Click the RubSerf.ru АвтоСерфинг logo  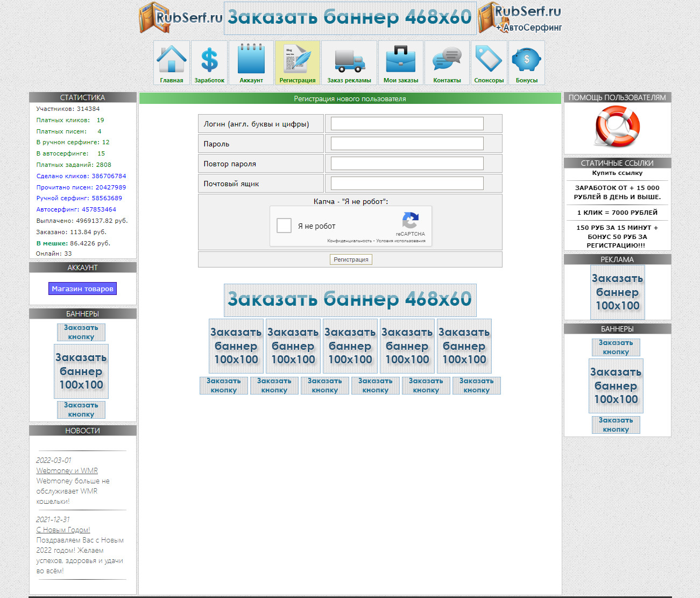coord(520,18)
